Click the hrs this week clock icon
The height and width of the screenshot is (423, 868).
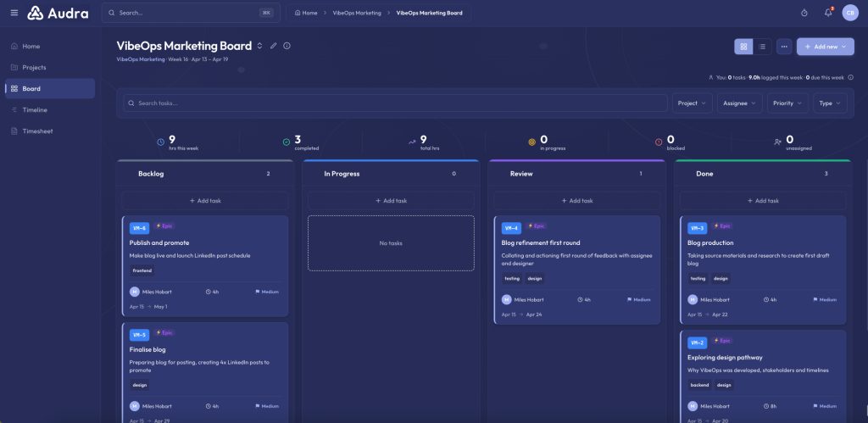click(x=160, y=142)
